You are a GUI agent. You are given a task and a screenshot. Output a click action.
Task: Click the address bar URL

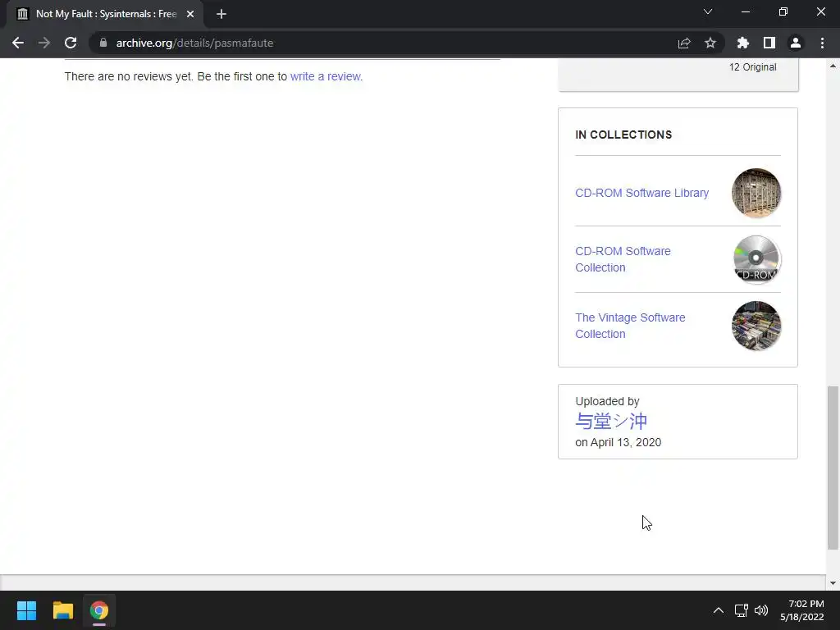tap(194, 43)
